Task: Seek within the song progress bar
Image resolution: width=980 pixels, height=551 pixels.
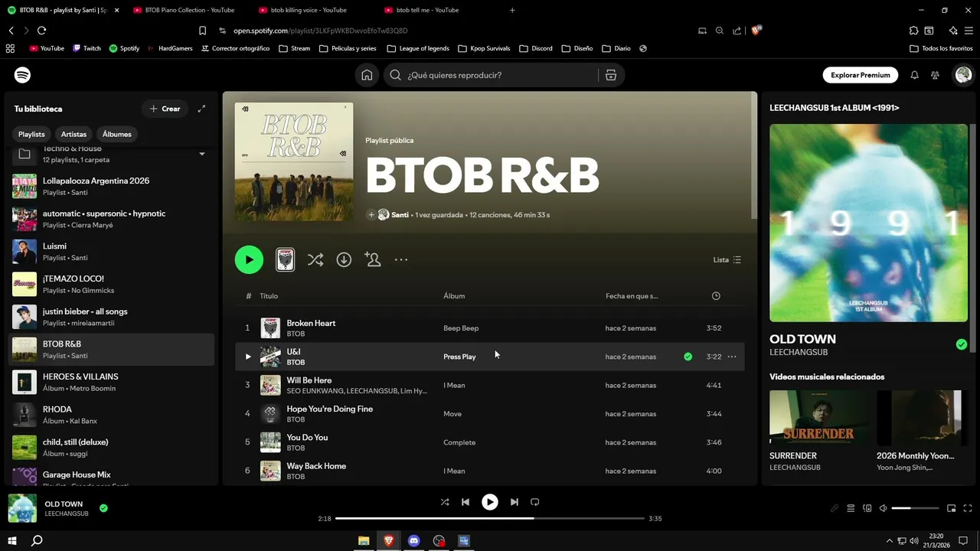Action: 490,519
